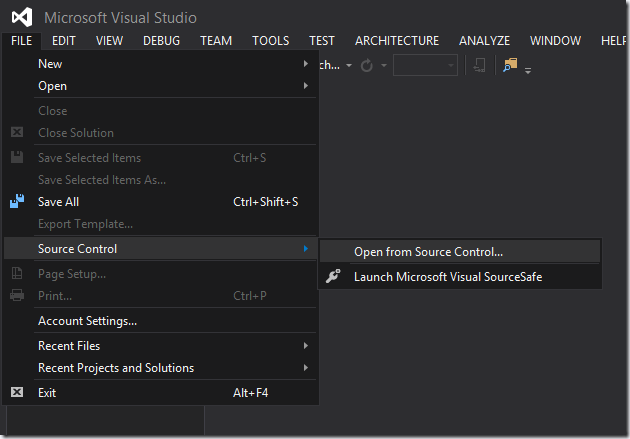This screenshot has width=630, height=439.
Task: Click the wrench icon beside Launch Microsoft Visual SourceSafe
Action: click(334, 277)
